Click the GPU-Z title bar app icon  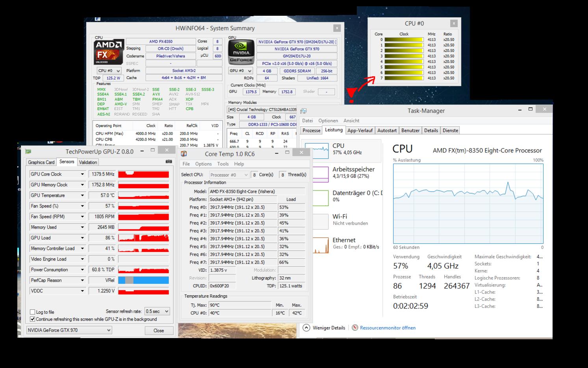coord(28,152)
